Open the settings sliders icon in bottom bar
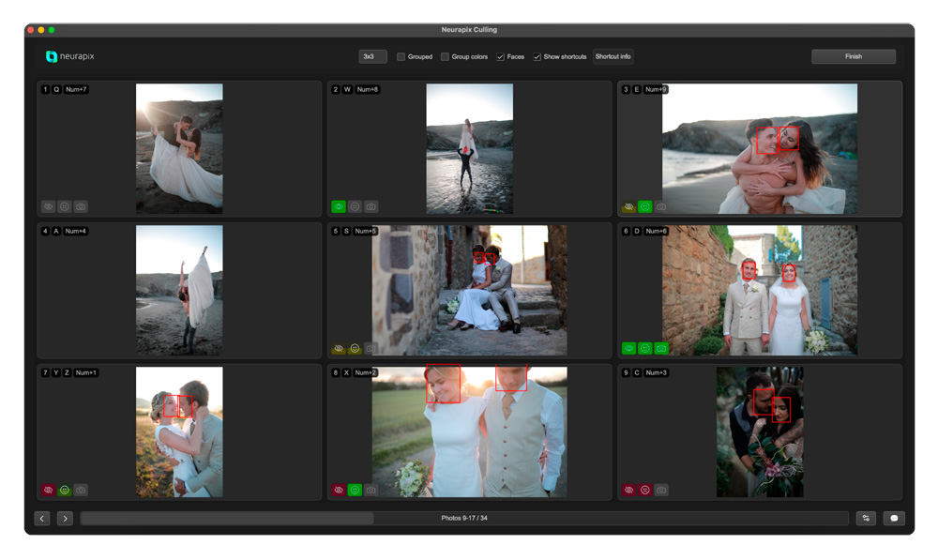 (866, 518)
